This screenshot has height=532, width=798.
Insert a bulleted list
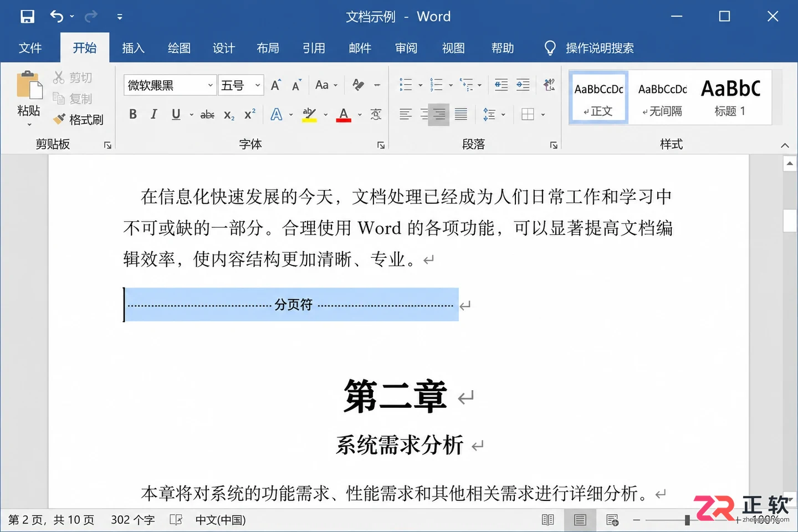(x=406, y=85)
